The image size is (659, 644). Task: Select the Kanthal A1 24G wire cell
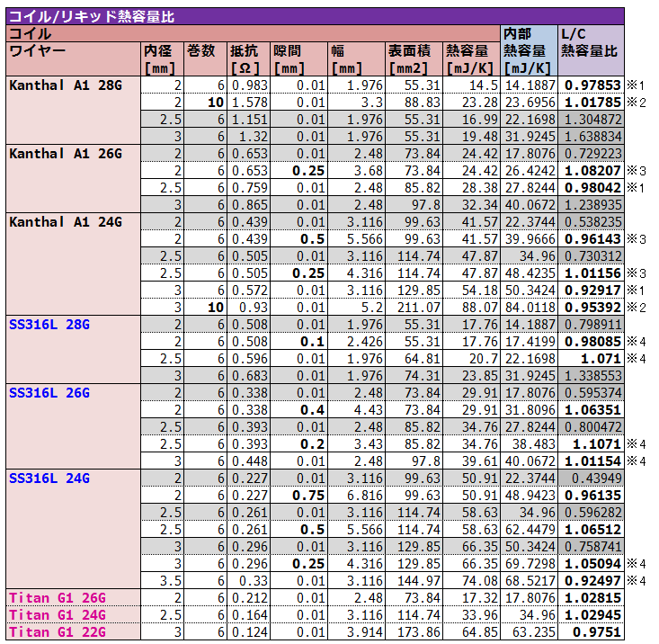click(x=73, y=264)
